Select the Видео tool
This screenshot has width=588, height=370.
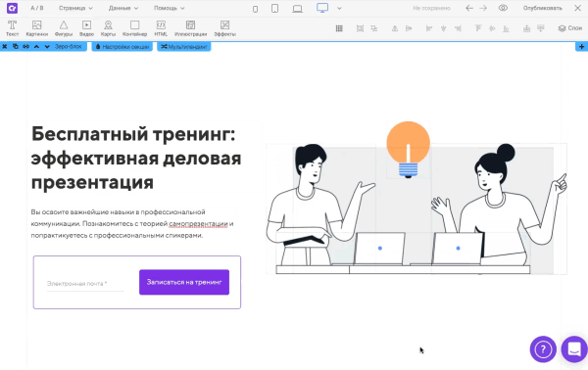[86, 28]
